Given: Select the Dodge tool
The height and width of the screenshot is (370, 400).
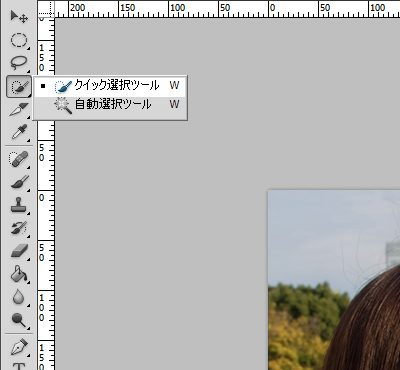Looking at the screenshot, I should coord(19,319).
